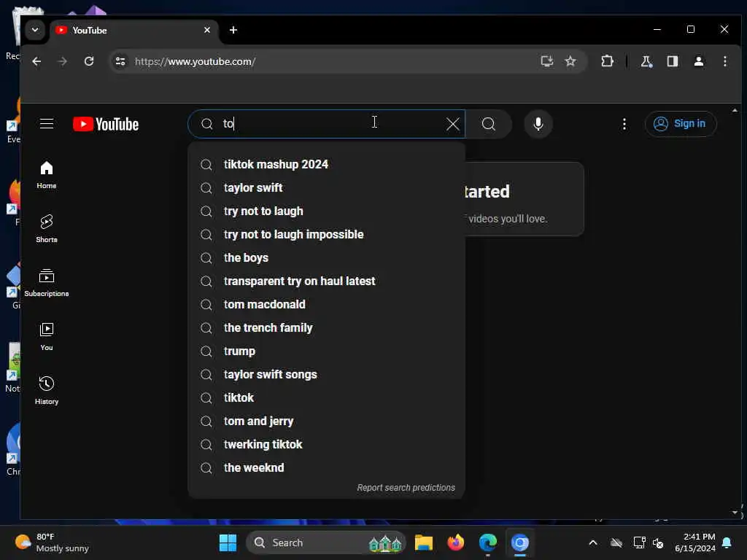This screenshot has width=747, height=560.
Task: Choose 'try not to laugh impossible' suggestion
Action: (326, 234)
